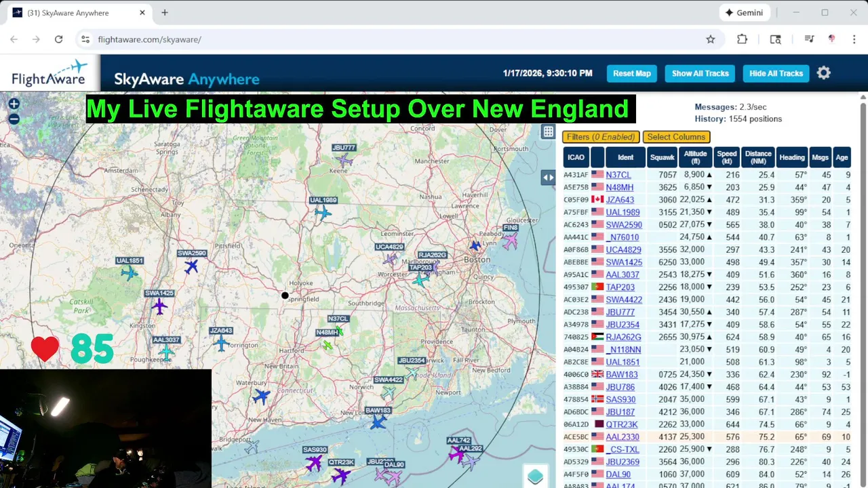Select the UAL1851 aircraft icon
Screen dimensions: 868x488
click(x=129, y=273)
